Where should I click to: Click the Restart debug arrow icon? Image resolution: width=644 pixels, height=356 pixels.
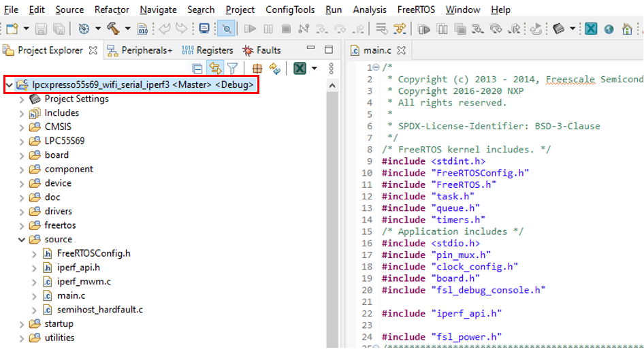(x=536, y=29)
